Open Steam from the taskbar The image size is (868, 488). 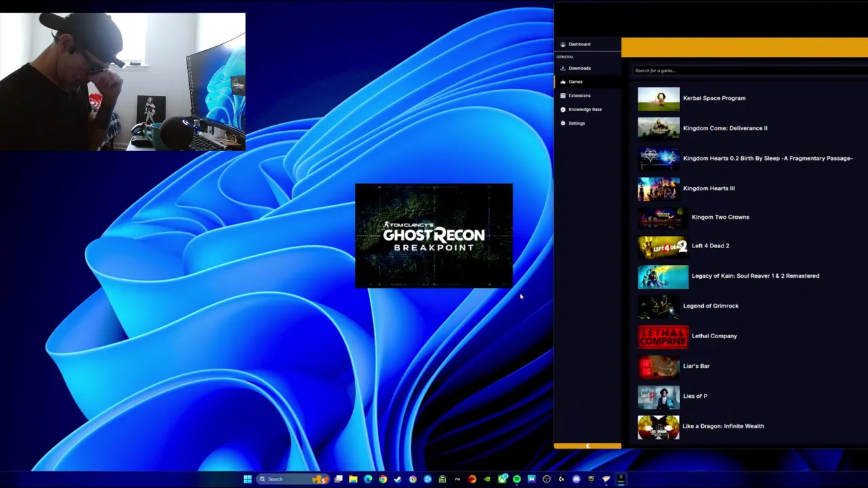[397, 479]
